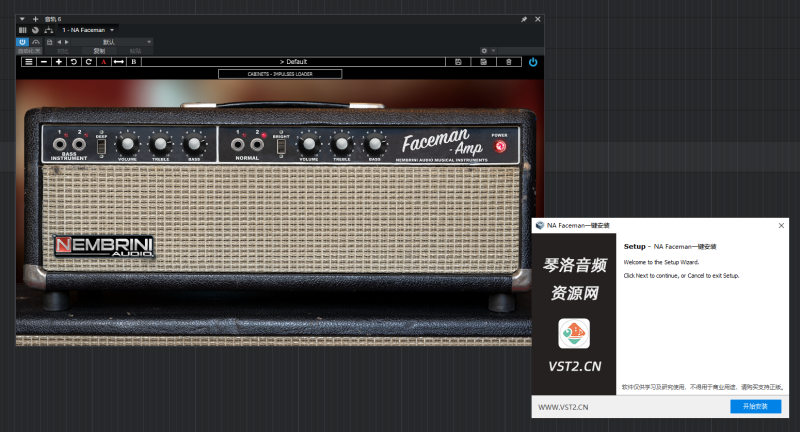
Task: Click the A/B copy arrow icon
Action: click(118, 62)
